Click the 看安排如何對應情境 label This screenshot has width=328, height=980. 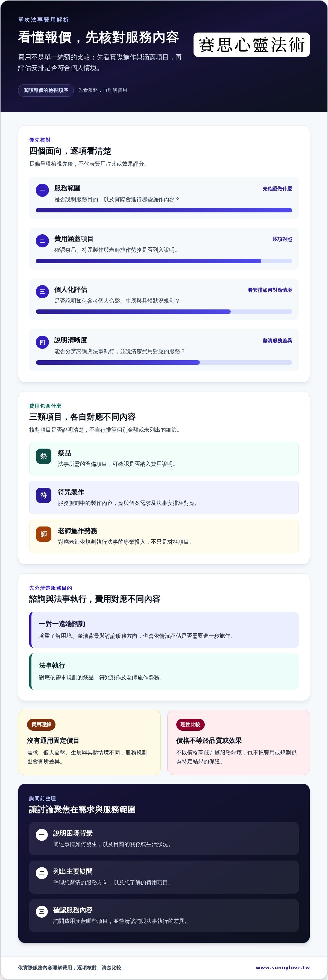(x=270, y=290)
